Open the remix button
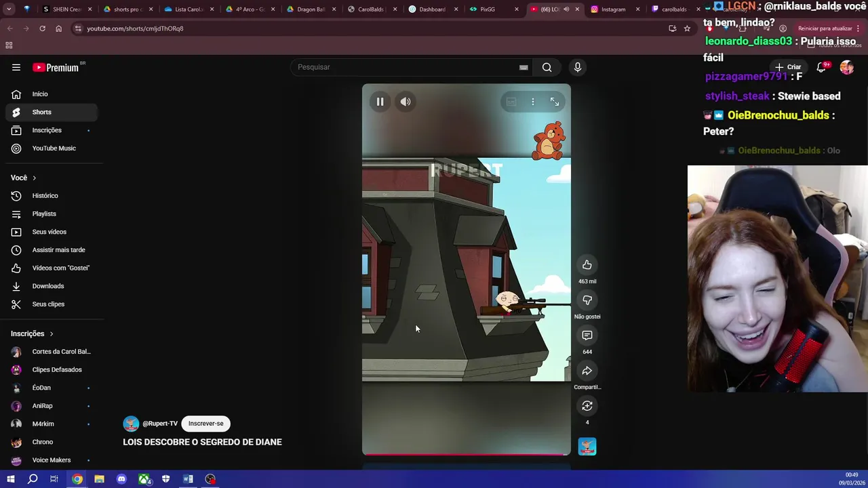868x488 pixels. [x=587, y=406]
